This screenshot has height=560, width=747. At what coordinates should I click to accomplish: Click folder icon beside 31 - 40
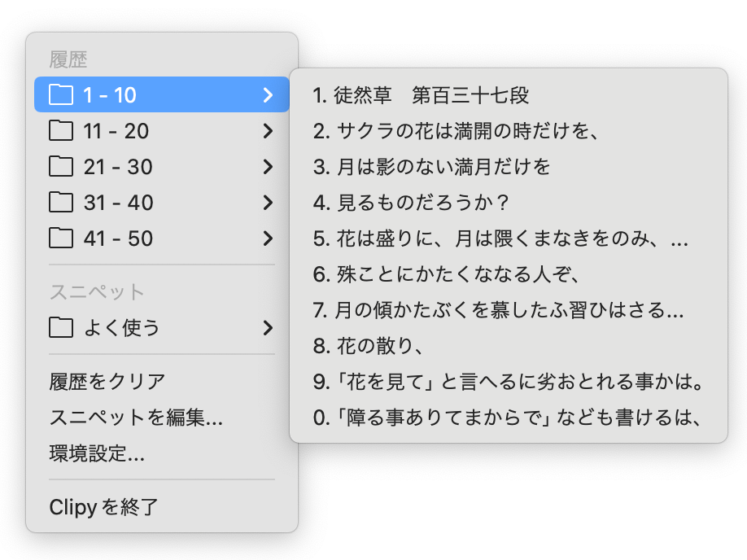click(x=61, y=203)
